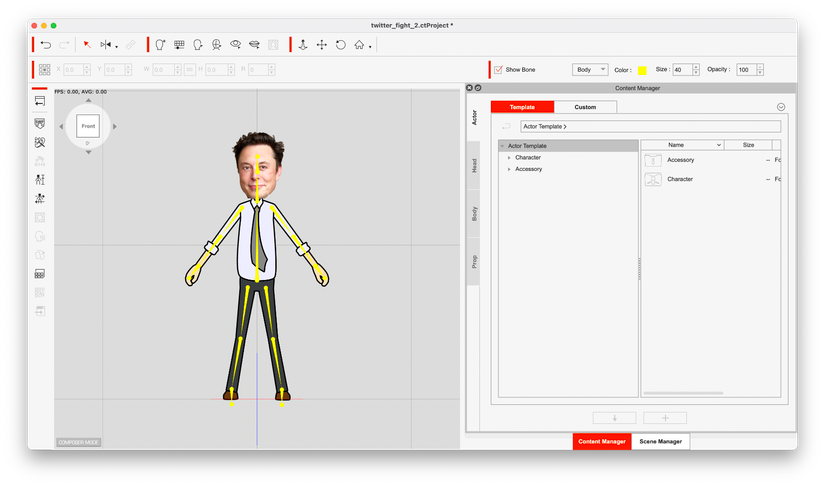
Task: Click the apply down-arrow button
Action: (615, 418)
